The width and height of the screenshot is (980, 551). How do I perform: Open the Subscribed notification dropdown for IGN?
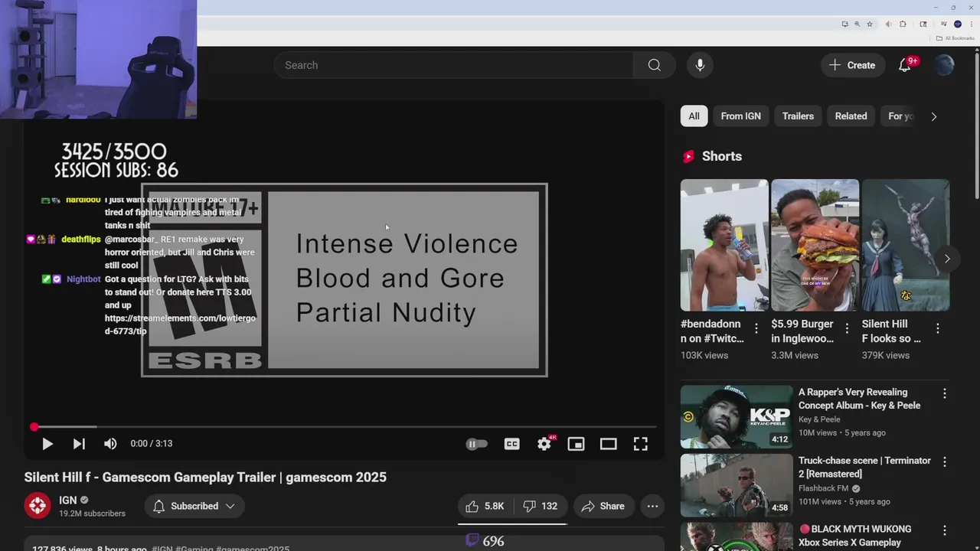pyautogui.click(x=194, y=506)
